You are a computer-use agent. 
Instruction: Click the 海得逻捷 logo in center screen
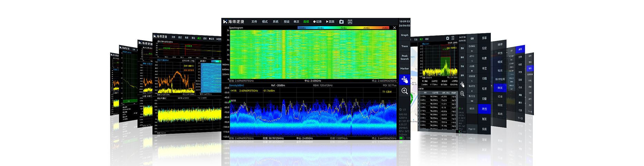[234, 22]
